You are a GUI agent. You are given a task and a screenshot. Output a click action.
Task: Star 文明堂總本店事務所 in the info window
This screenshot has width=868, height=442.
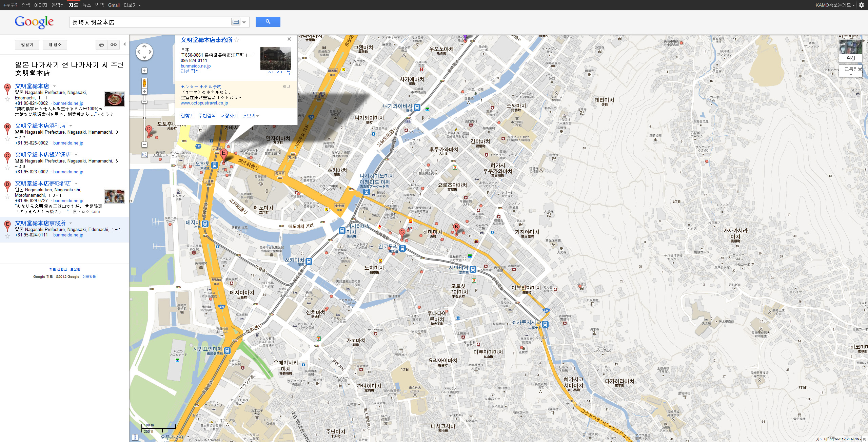tap(237, 40)
